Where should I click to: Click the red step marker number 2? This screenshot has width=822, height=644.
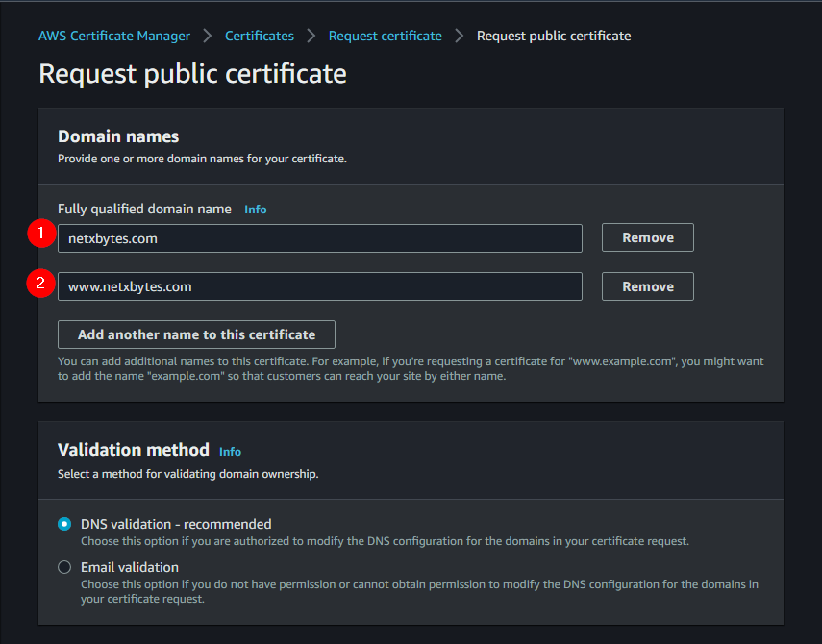pyautogui.click(x=40, y=283)
